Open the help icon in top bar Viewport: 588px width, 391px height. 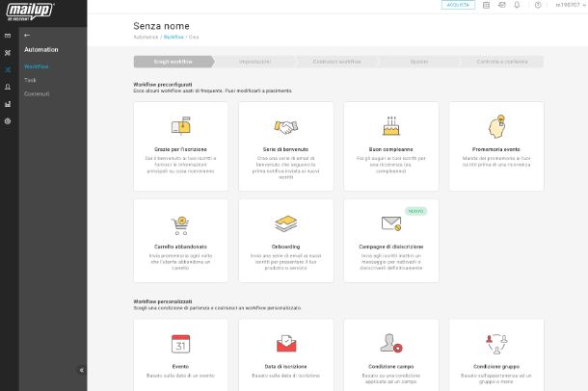pos(538,5)
